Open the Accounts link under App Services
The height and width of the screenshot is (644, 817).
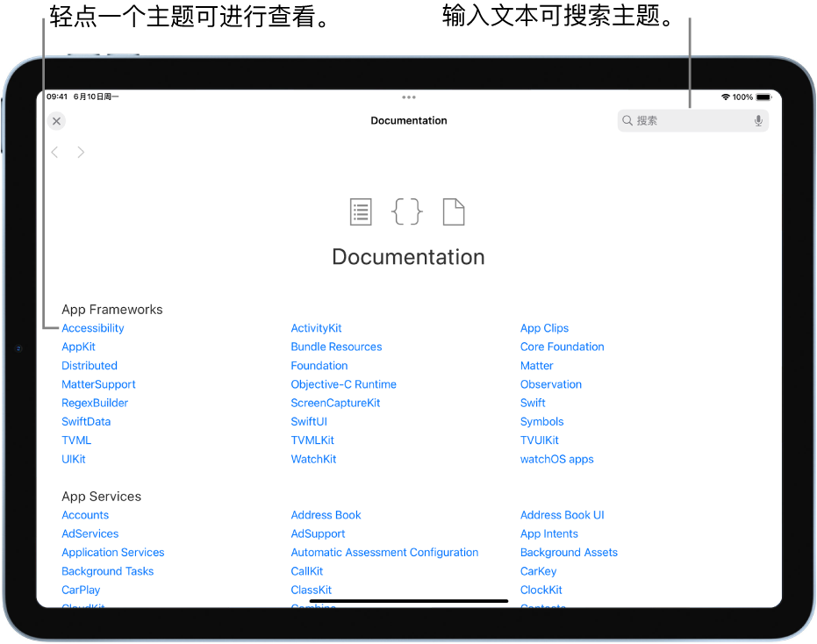pyautogui.click(x=85, y=515)
